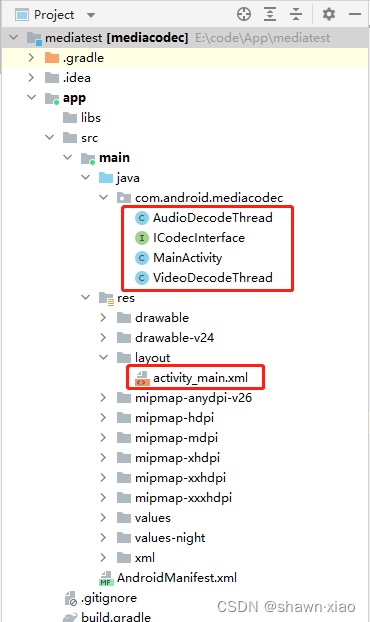
Task: Collapse the src folder
Action: 50,137
